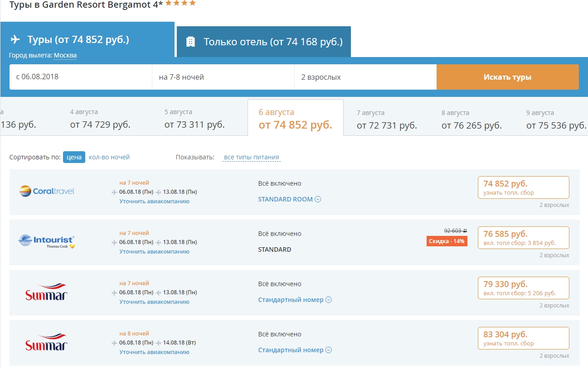Click the Искать туры button
This screenshot has width=588, height=369.
(507, 77)
